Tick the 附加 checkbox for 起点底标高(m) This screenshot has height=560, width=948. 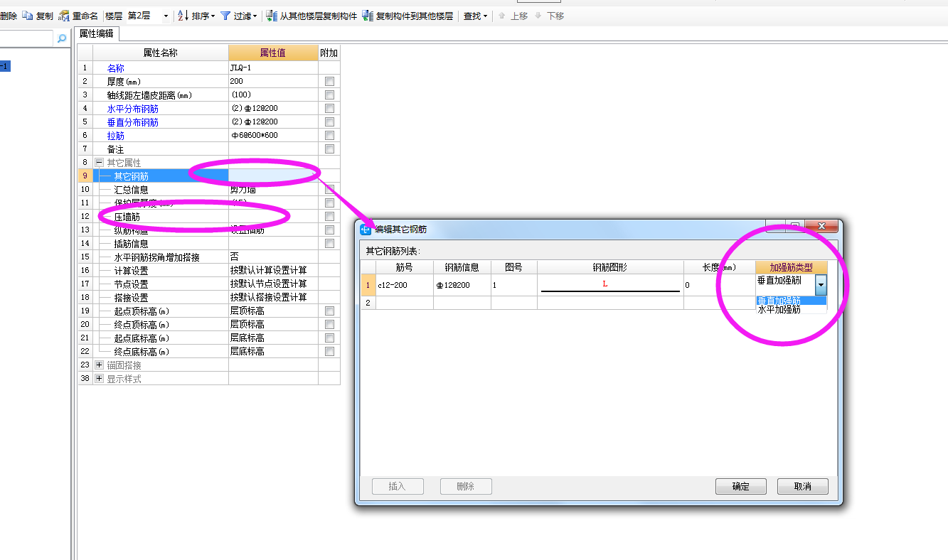(329, 338)
